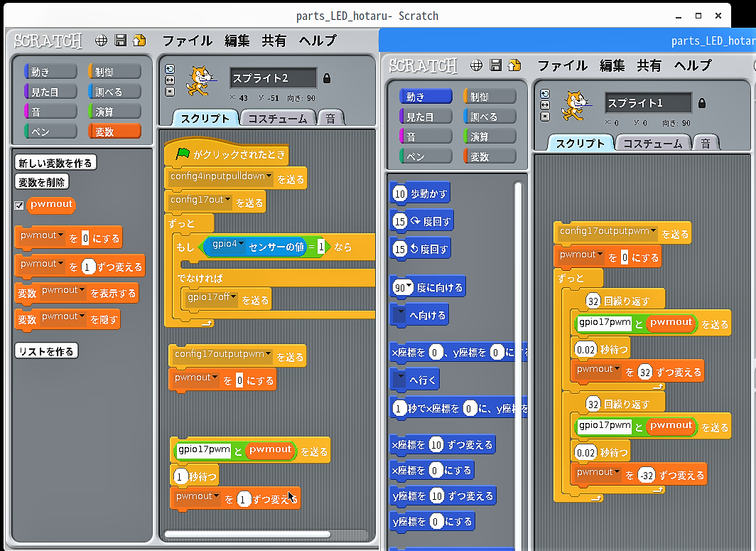Open target dropdown of へ向ける block

(399, 314)
